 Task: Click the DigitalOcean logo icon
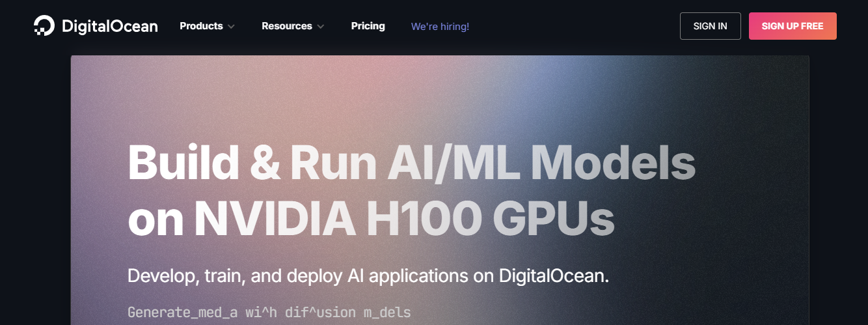[44, 26]
